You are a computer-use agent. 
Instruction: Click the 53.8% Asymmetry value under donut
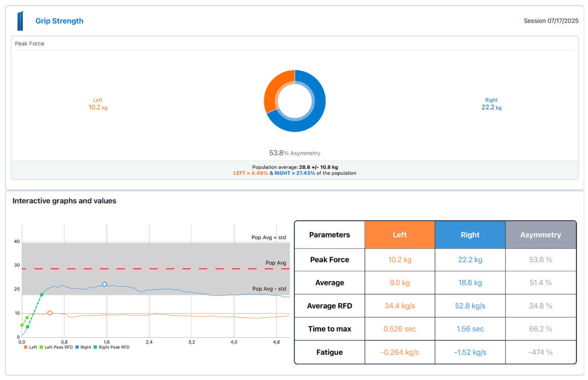pyautogui.click(x=295, y=153)
